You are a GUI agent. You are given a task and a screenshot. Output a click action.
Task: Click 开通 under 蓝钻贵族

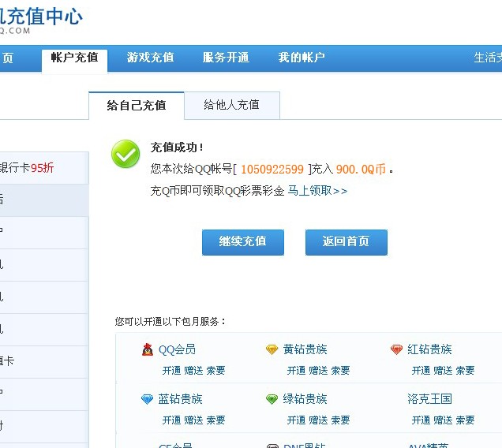[x=171, y=420]
